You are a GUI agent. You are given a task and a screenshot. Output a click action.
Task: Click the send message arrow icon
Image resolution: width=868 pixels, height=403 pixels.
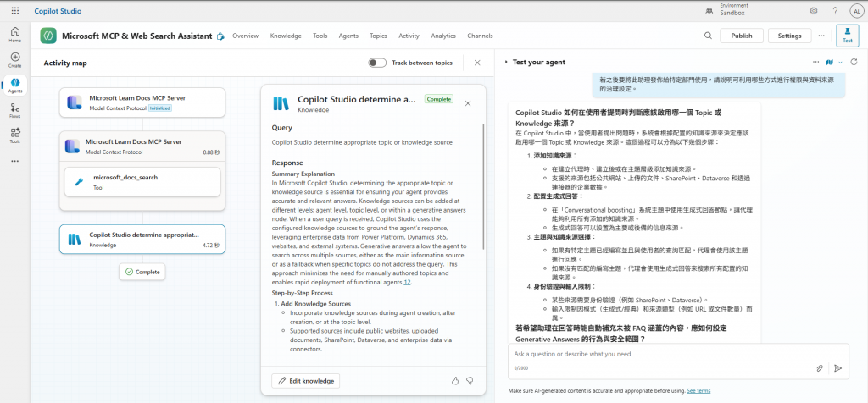838,368
